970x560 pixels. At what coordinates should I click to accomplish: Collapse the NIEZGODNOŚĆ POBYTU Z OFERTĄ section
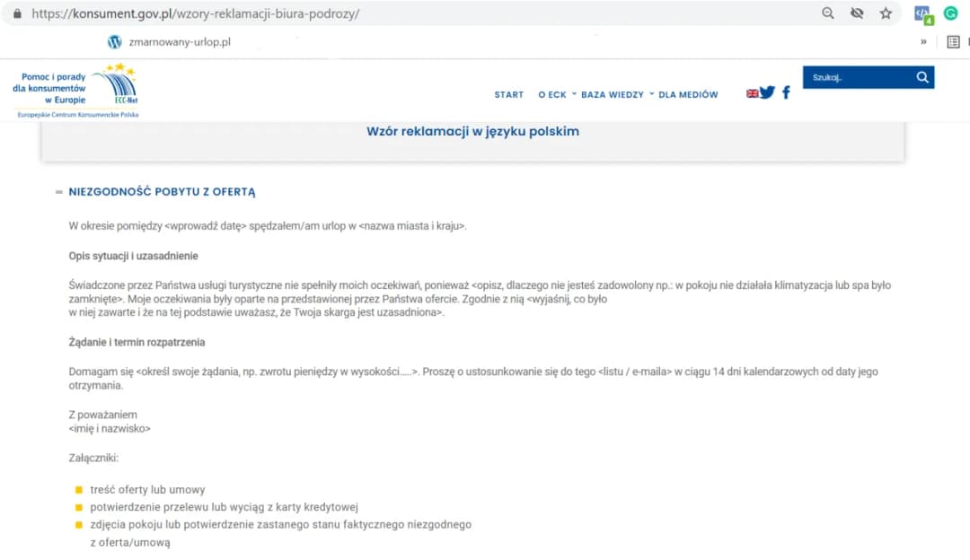[58, 191]
